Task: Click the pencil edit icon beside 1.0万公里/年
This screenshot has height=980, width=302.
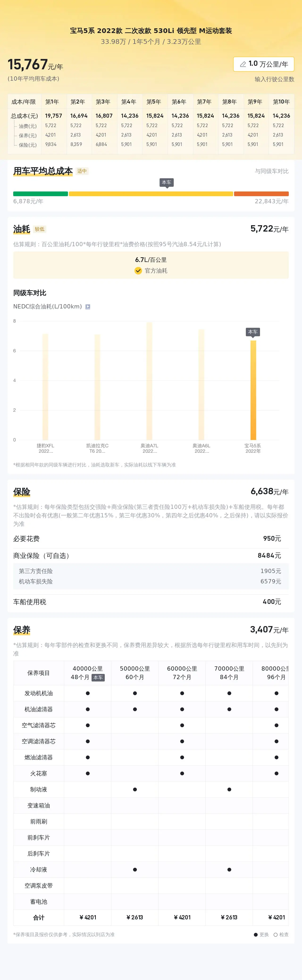Action: point(243,64)
